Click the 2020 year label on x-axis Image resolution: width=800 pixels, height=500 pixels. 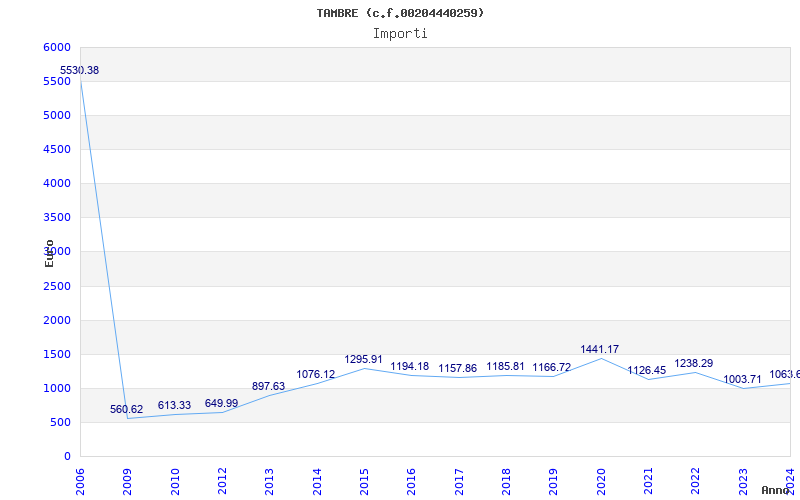[x=601, y=481]
